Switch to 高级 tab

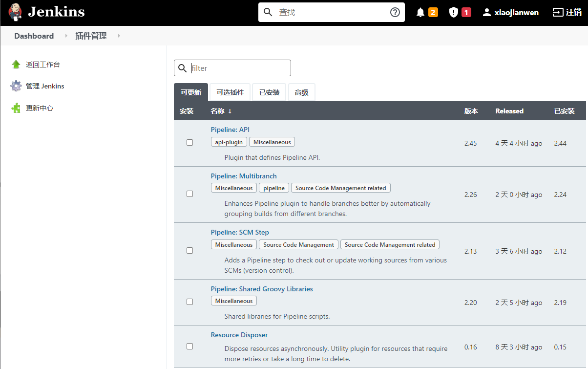[x=302, y=92]
